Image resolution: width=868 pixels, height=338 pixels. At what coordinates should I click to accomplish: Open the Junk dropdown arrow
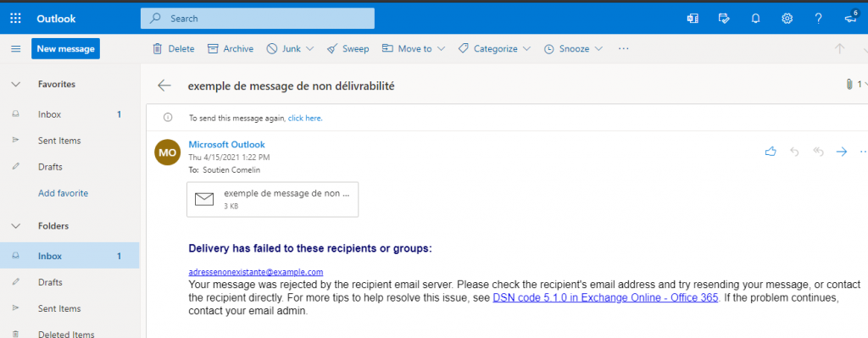[309, 48]
